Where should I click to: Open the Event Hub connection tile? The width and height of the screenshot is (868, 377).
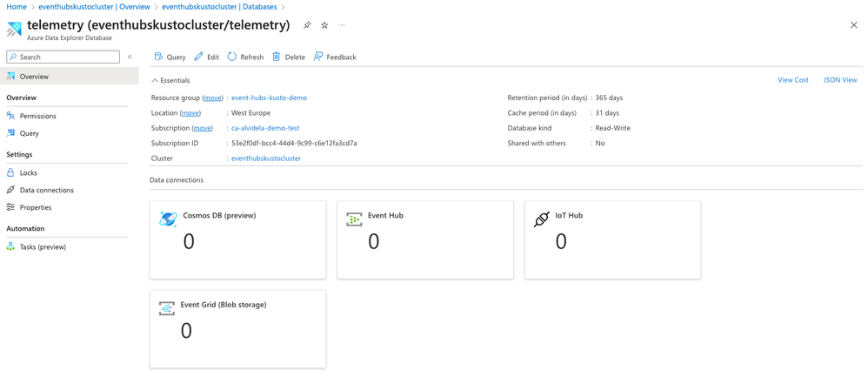click(424, 240)
